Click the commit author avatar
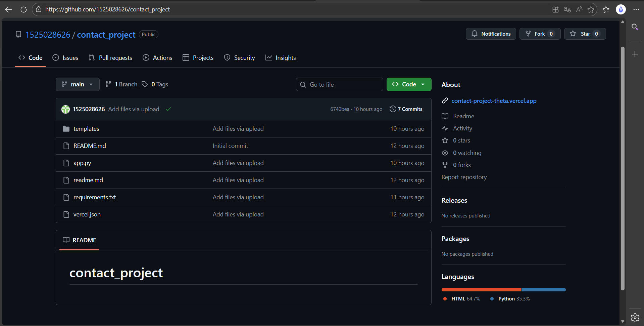This screenshot has height=326, width=644. click(65, 109)
